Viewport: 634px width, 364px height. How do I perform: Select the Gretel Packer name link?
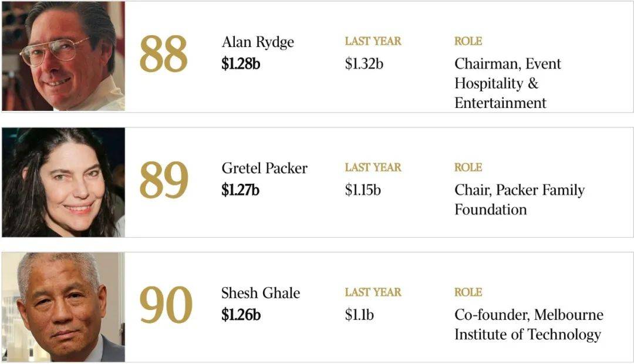click(x=264, y=168)
